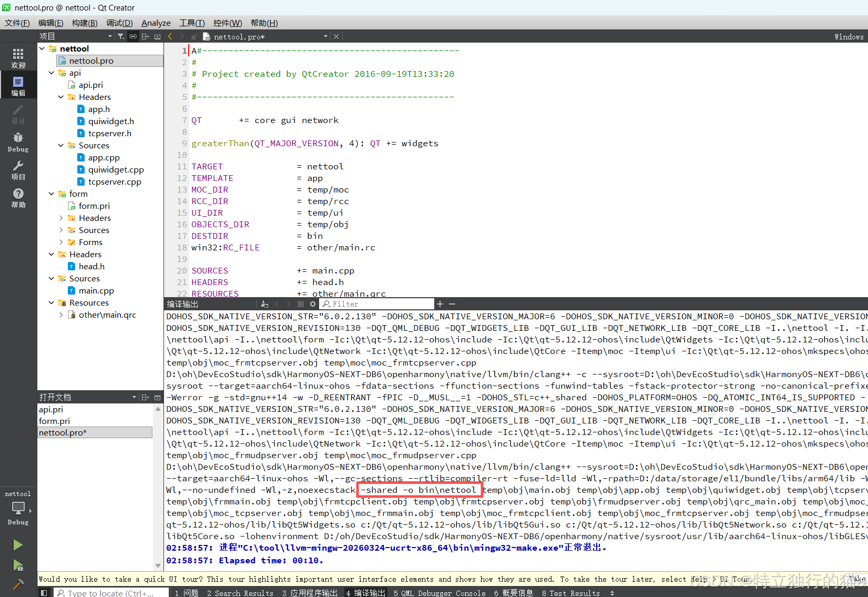Split the 打开文档 panel
This screenshot has width=868, height=597.
[146, 397]
